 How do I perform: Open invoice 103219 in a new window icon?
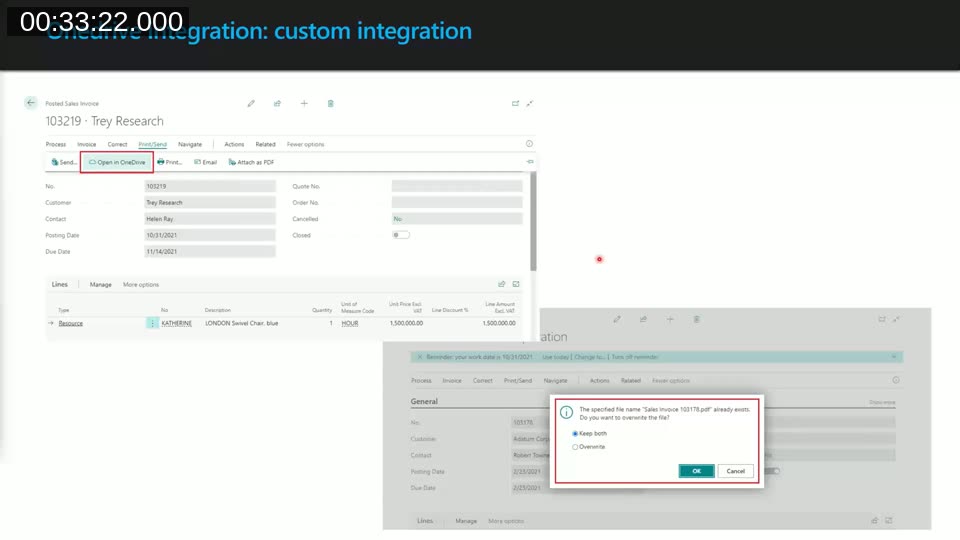click(x=516, y=103)
